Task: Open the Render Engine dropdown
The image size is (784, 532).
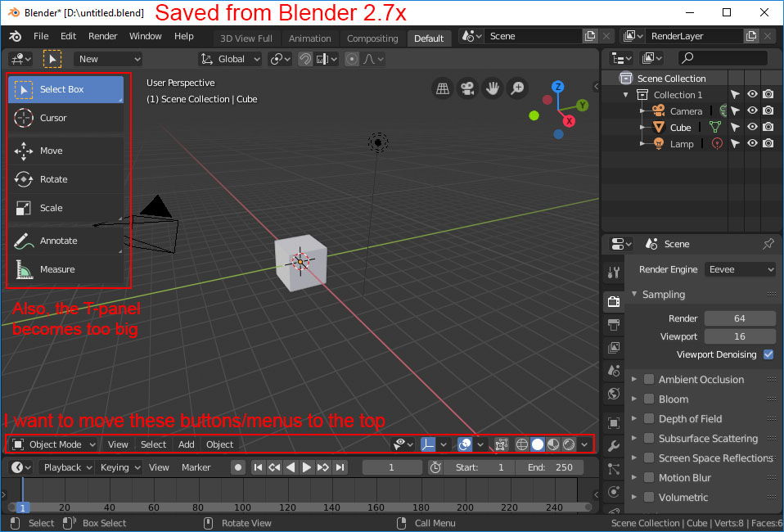Action: pyautogui.click(x=740, y=268)
